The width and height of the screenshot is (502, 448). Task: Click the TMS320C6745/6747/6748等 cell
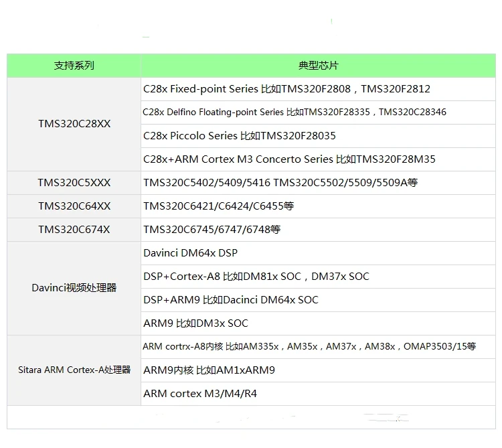pos(318,230)
